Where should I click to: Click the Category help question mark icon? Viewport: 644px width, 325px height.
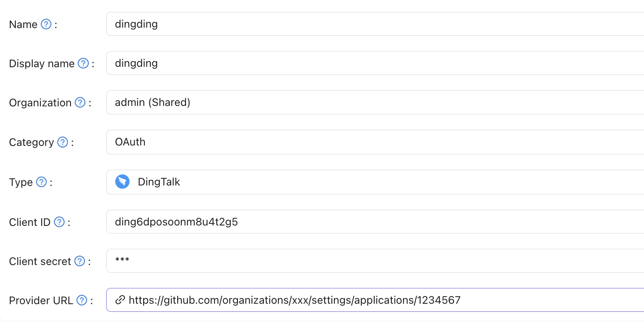pos(62,142)
